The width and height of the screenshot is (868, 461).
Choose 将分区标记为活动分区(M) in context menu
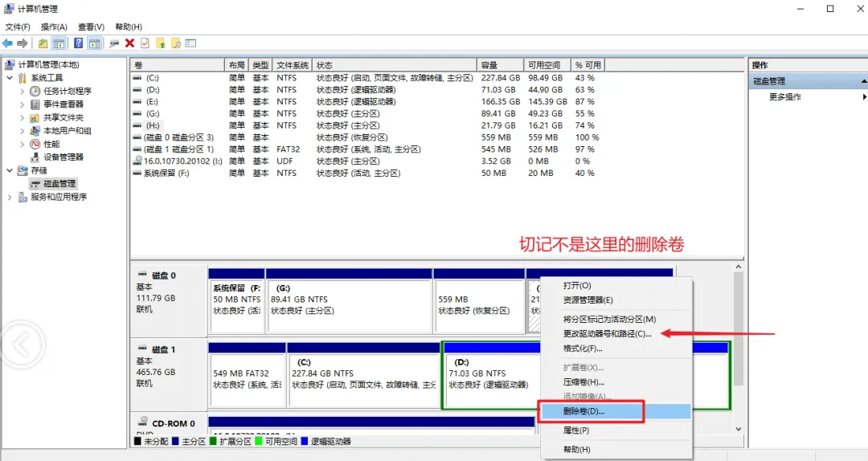point(616,320)
